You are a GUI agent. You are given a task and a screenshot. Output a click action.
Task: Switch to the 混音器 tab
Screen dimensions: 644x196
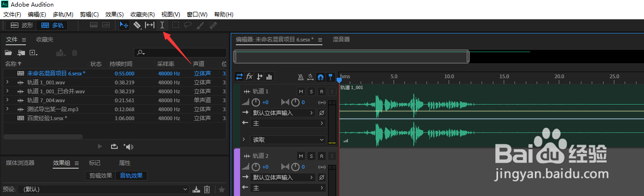(341, 40)
